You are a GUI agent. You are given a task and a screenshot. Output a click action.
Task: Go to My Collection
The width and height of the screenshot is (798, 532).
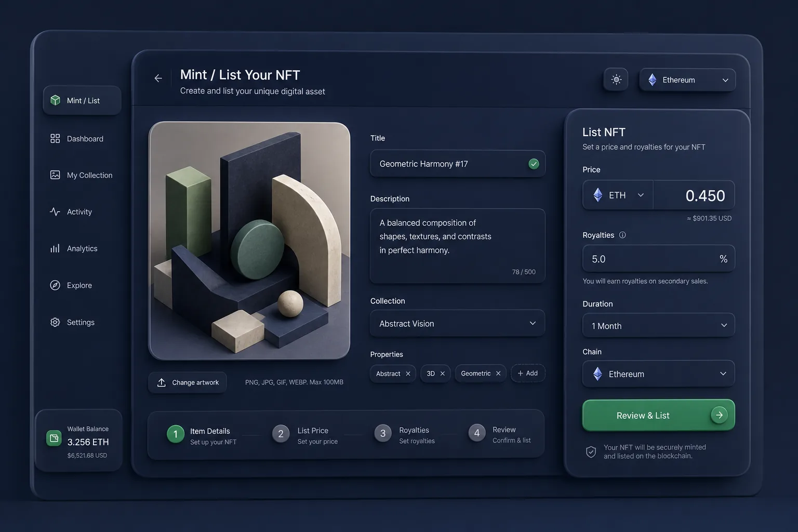coord(82,175)
